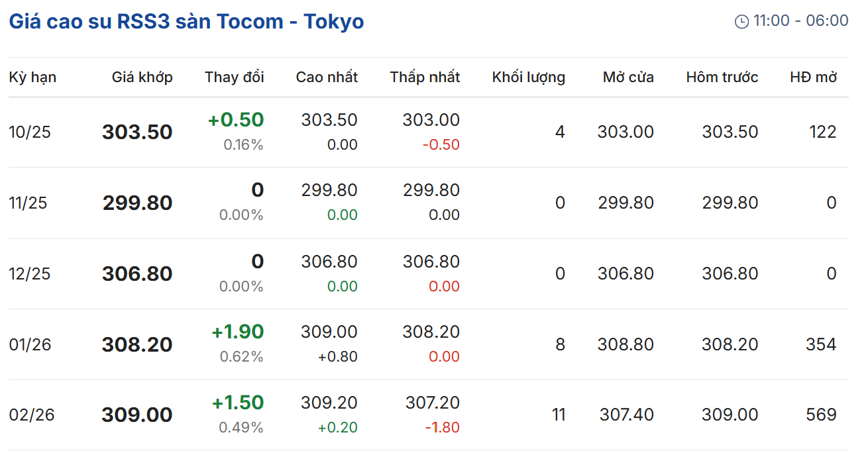
Task: Click the 11:00 - 06:00 time range
Action: [x=800, y=21]
